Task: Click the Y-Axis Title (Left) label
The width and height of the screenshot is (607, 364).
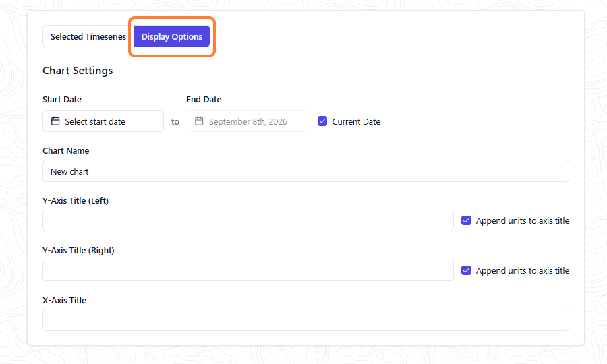Action: coord(76,200)
